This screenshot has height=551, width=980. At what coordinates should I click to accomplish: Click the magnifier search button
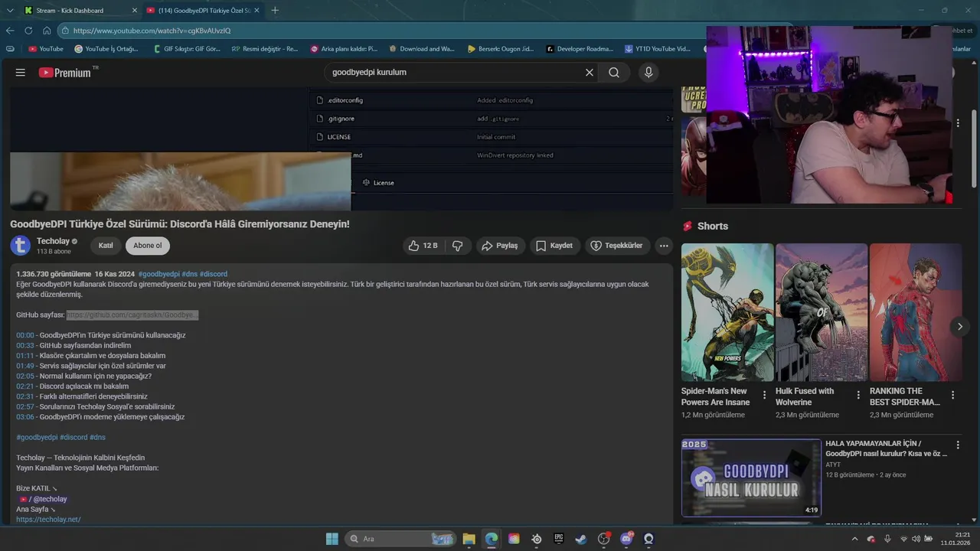(x=614, y=73)
